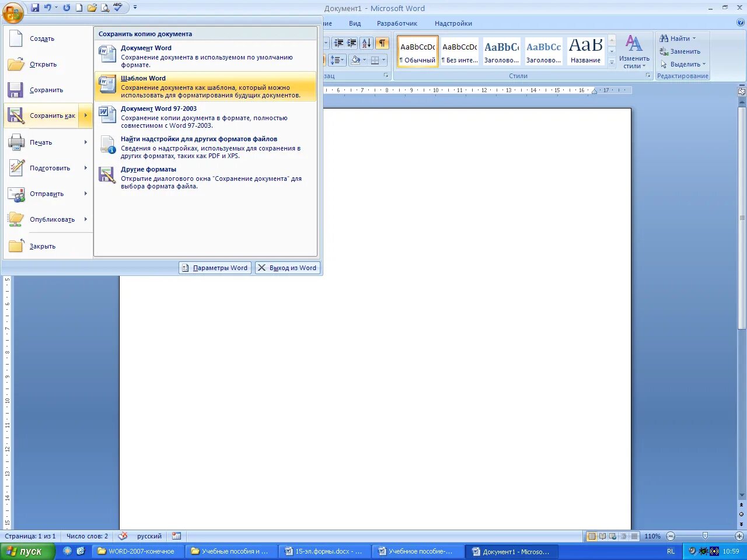Image resolution: width=747 pixels, height=560 pixels.
Task: Expand the Сохранить как submenu arrow
Action: pos(85,116)
